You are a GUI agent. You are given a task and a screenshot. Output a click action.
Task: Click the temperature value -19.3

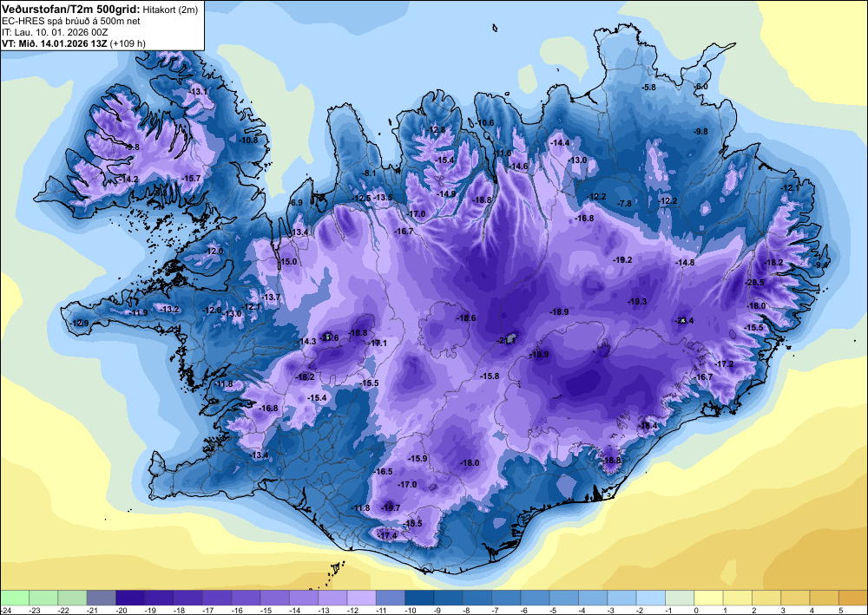(x=636, y=301)
